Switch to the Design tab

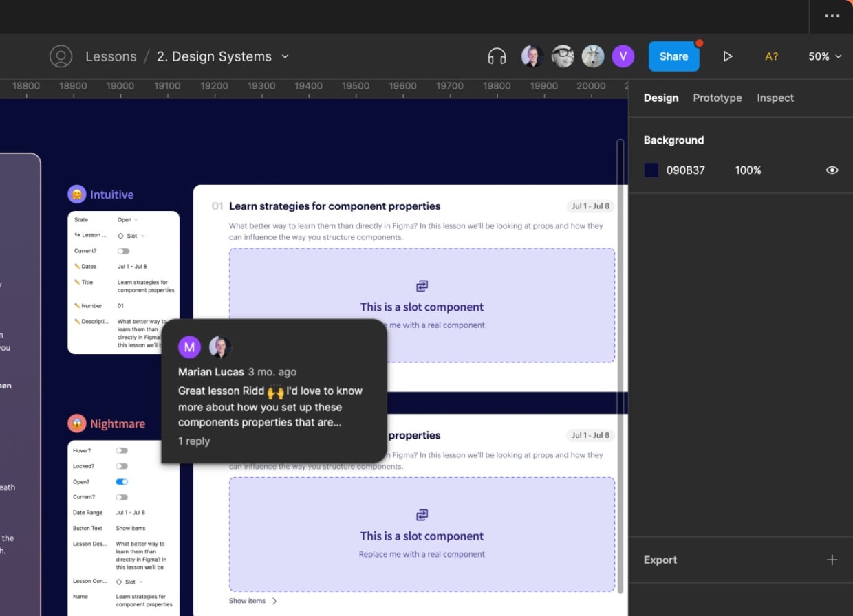(661, 98)
